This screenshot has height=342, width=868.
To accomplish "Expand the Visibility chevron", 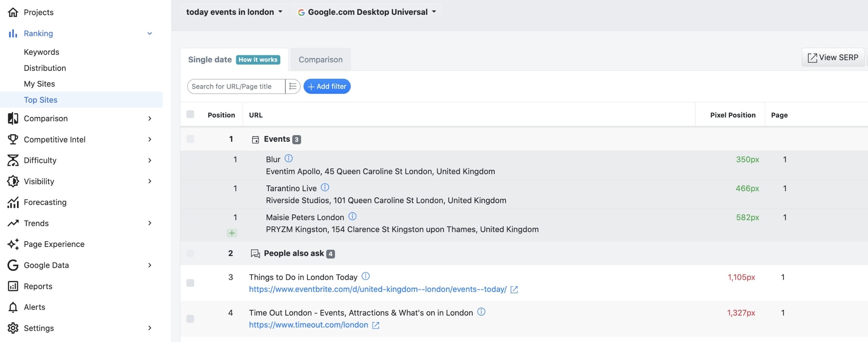I will click(150, 181).
